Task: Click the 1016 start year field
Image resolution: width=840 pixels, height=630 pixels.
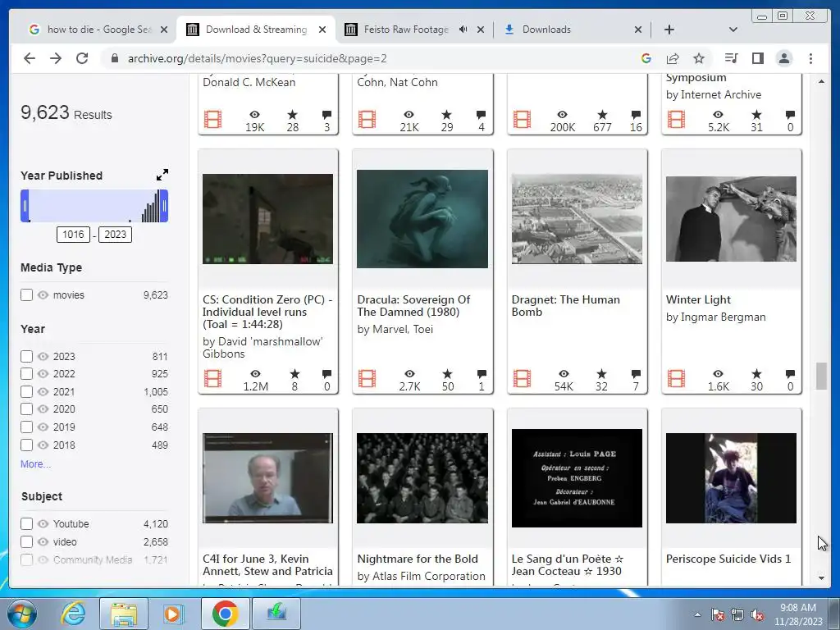Action: pos(73,234)
